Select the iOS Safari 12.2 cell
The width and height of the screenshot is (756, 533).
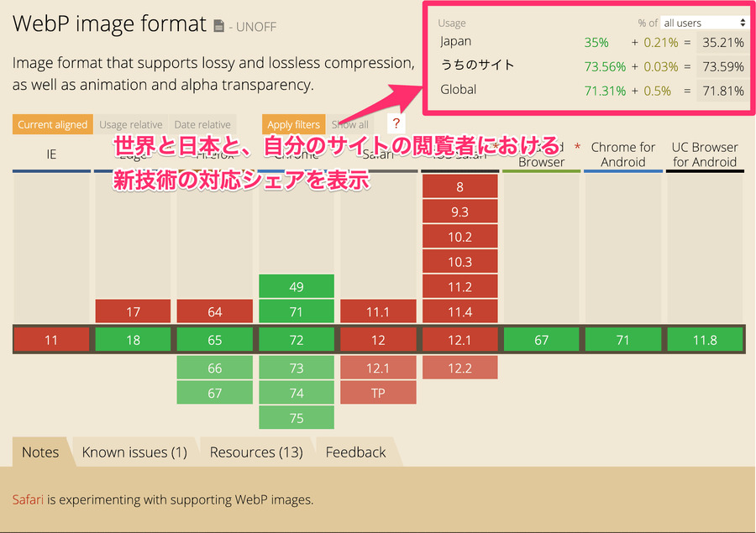460,368
